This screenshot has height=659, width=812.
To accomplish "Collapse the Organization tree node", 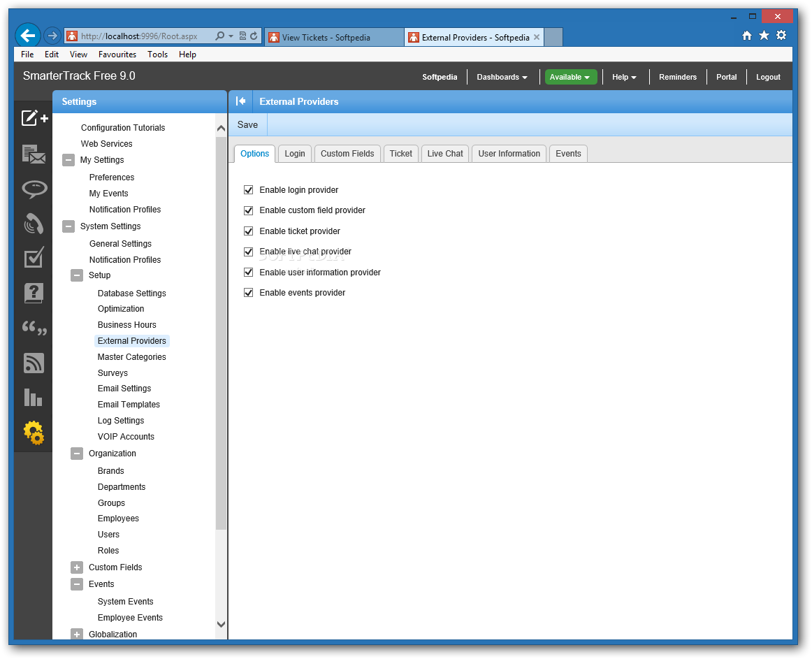I will tap(77, 454).
